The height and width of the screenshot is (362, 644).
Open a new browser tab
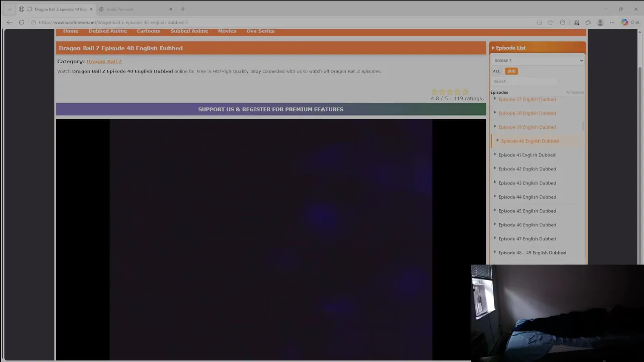[183, 9]
